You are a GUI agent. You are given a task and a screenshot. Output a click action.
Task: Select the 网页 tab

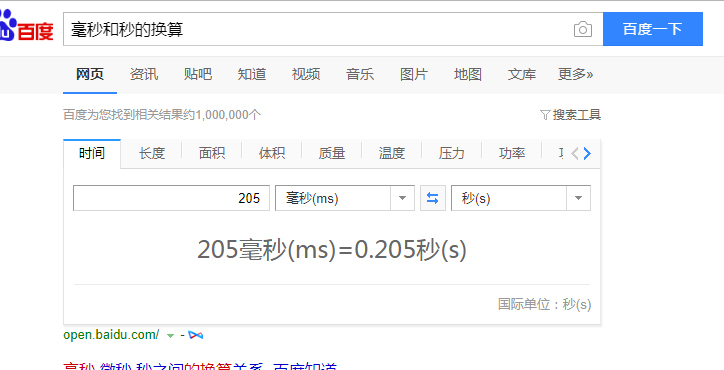coord(90,74)
